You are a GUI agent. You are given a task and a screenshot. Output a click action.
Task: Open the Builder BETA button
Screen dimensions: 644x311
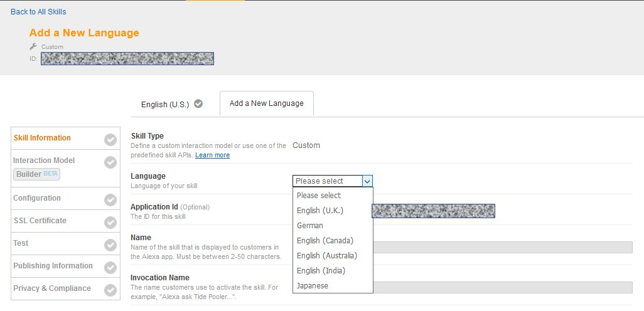(x=37, y=174)
